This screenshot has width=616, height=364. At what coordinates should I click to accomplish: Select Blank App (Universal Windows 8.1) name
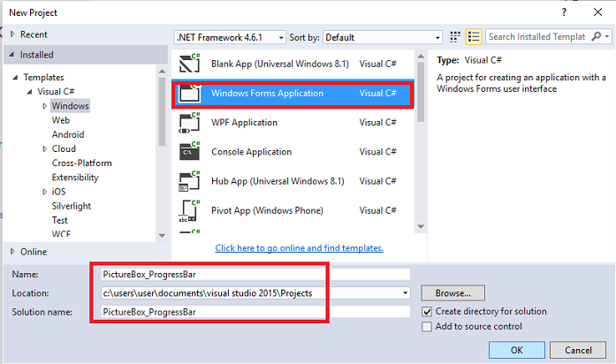click(279, 64)
